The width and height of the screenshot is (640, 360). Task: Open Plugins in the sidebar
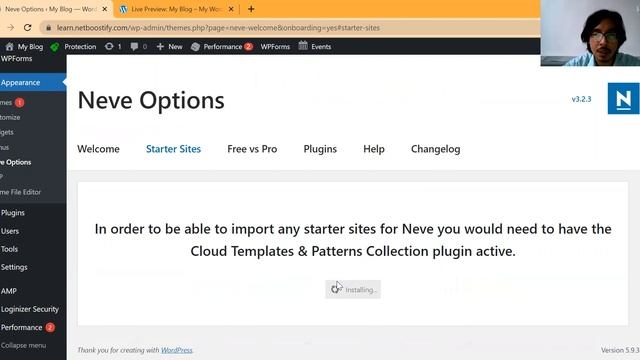pos(13,213)
